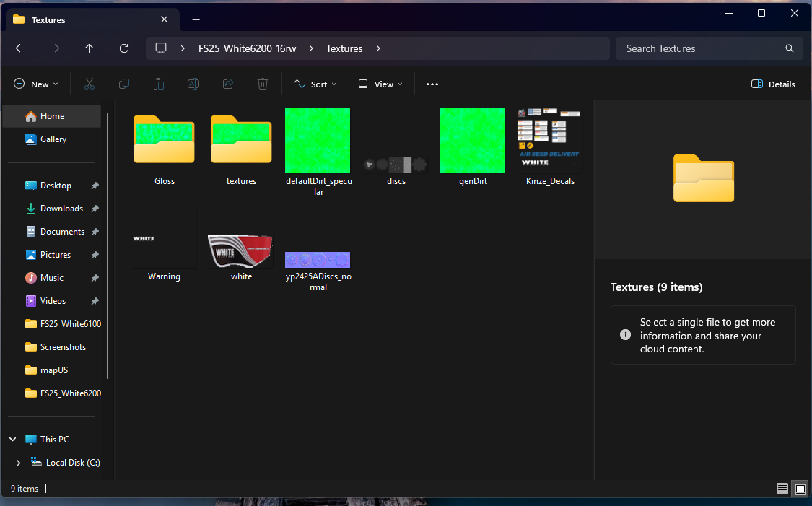This screenshot has width=812, height=506.
Task: Open Videos in quick access
Action: tap(52, 301)
